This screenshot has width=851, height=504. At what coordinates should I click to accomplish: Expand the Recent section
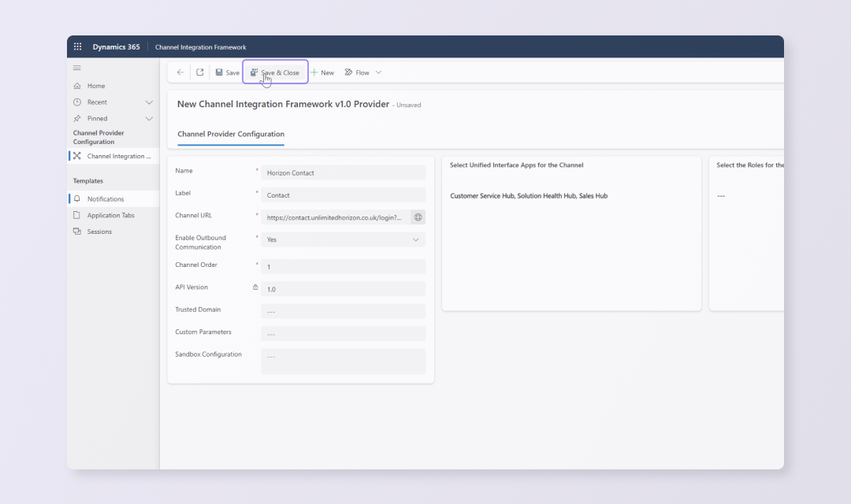(x=149, y=102)
